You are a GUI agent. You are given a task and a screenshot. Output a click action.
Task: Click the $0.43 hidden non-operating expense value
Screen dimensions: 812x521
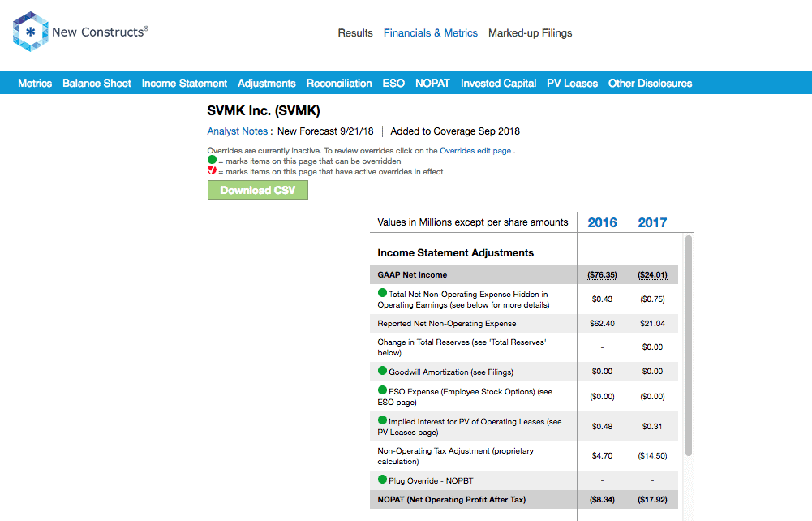click(x=602, y=299)
